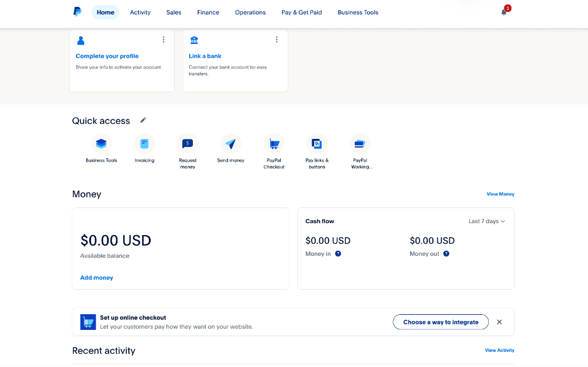
Task: Launch PayPal Checkout from quick access
Action: tap(274, 143)
